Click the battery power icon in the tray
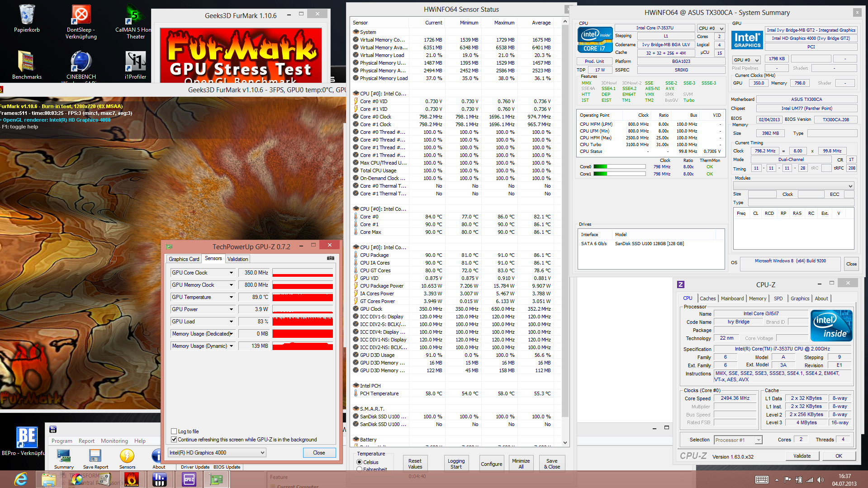The width and height of the screenshot is (868, 488). (x=799, y=480)
